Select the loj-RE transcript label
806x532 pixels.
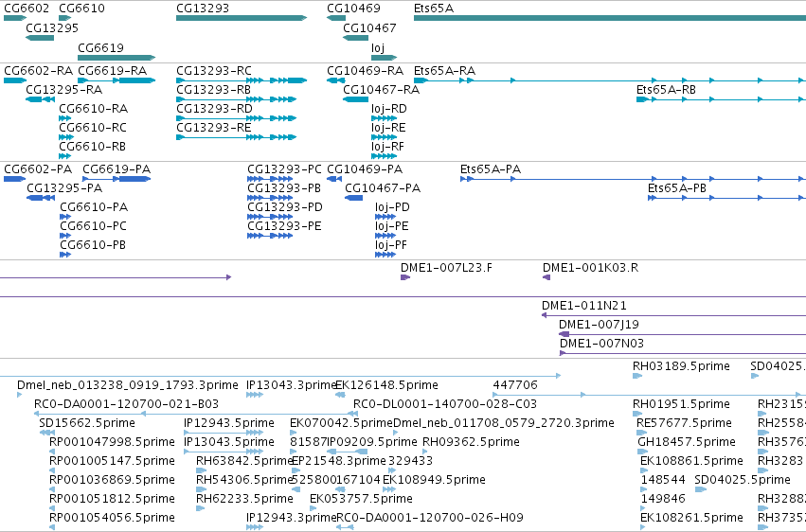(x=388, y=128)
